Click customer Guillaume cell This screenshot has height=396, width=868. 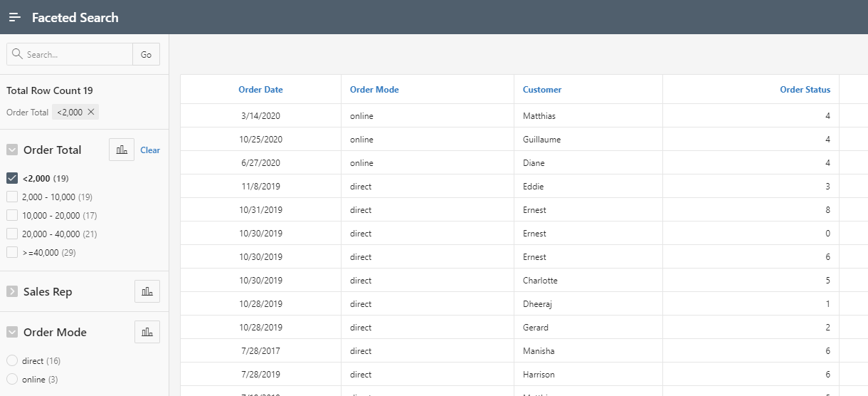click(x=588, y=139)
